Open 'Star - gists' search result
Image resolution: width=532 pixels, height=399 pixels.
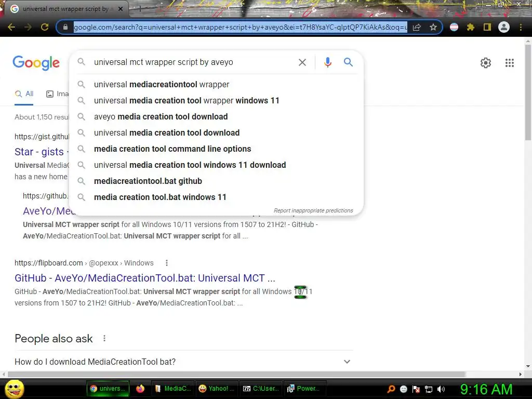(x=39, y=152)
